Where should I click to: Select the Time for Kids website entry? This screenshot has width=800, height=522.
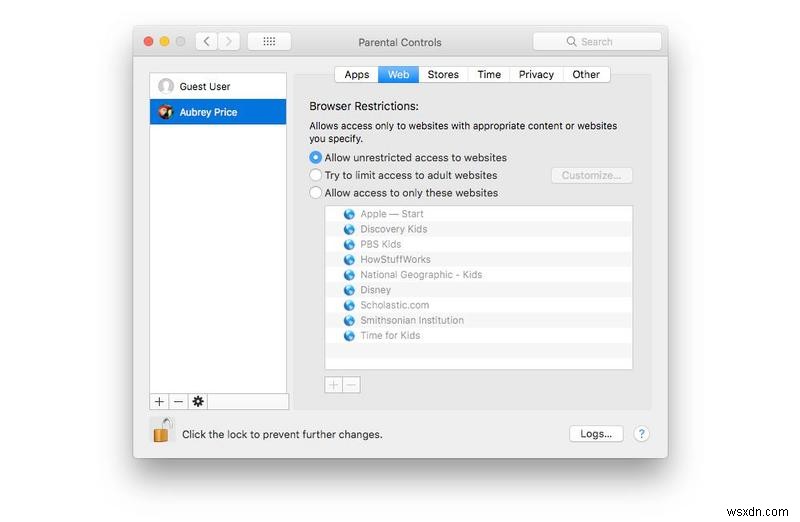[479, 336]
